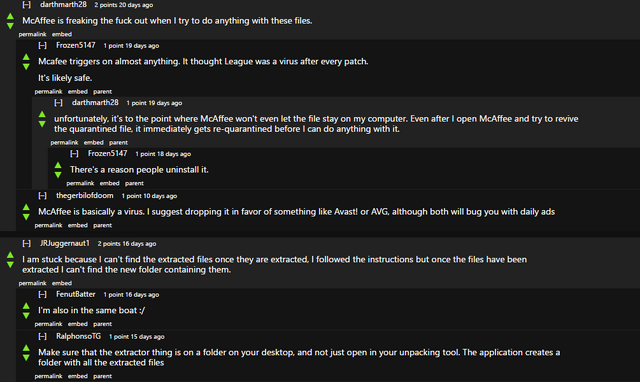Collapse thegerbilofdoom's comment
Screen dimensions: 640x382
pyautogui.click(x=42, y=196)
